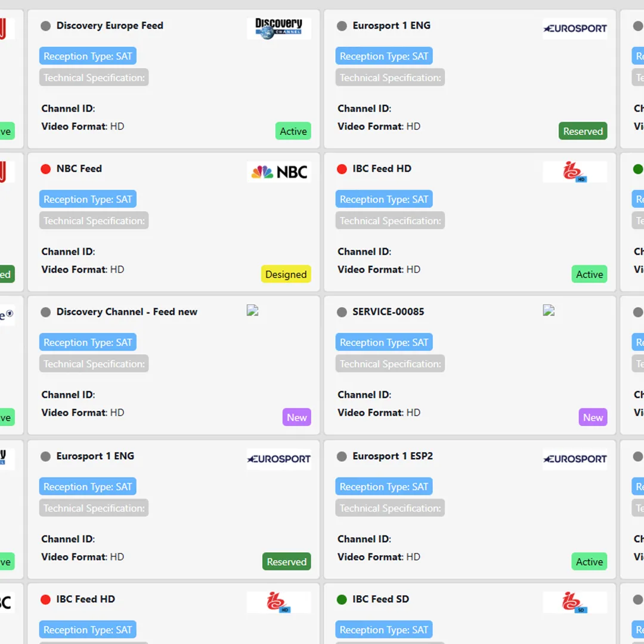Viewport: 644px width, 644px height.
Task: Click 'Video Format: HD' on Eurosport 1 ESP2
Action: point(379,556)
